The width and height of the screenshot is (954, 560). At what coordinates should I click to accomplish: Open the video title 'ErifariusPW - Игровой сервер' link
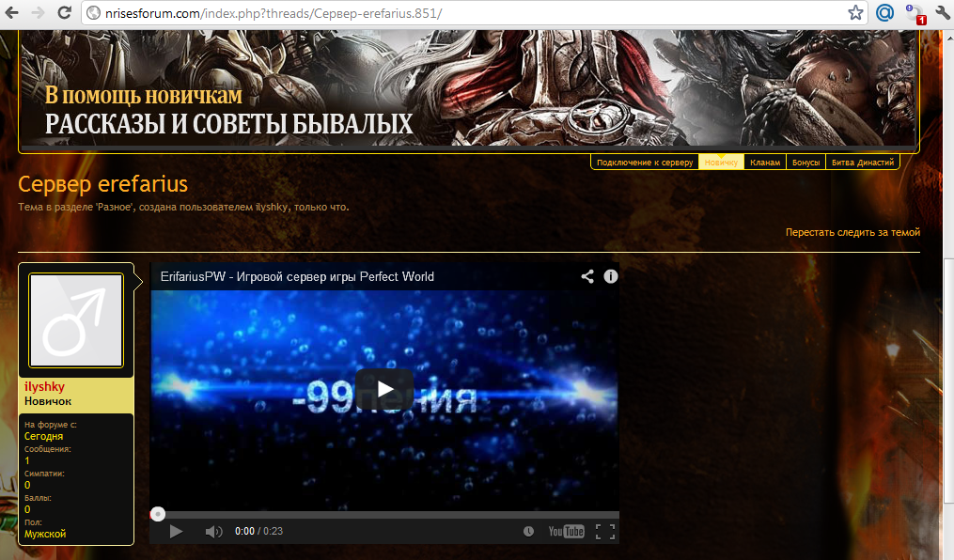coord(297,276)
